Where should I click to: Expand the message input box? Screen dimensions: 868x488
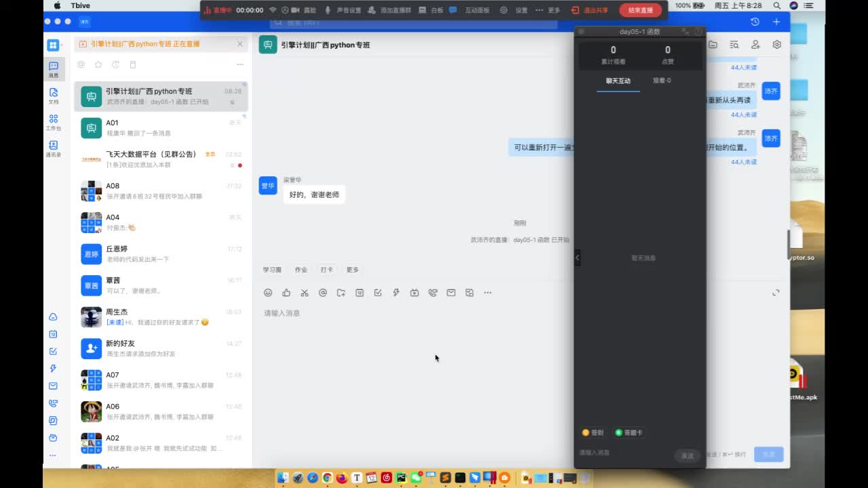[776, 293]
